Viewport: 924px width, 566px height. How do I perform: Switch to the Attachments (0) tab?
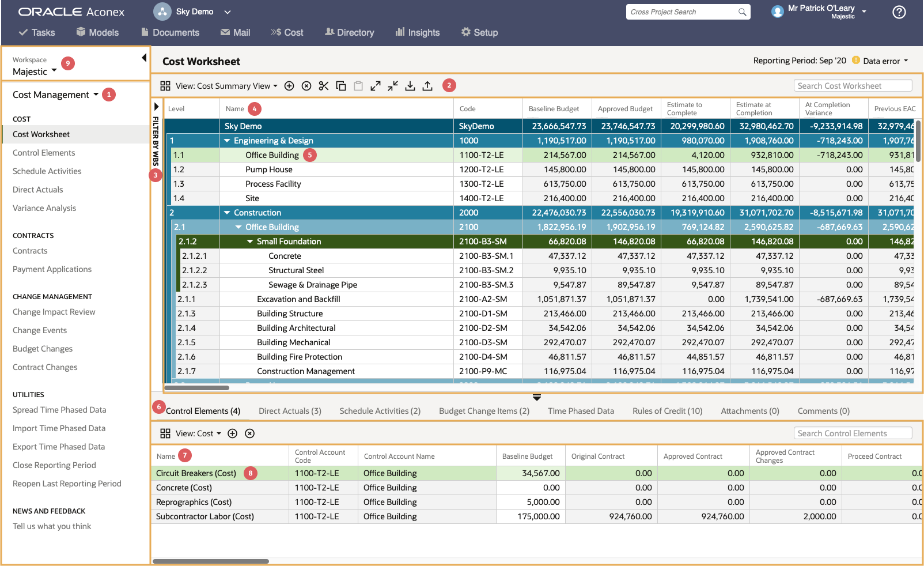[x=750, y=411]
